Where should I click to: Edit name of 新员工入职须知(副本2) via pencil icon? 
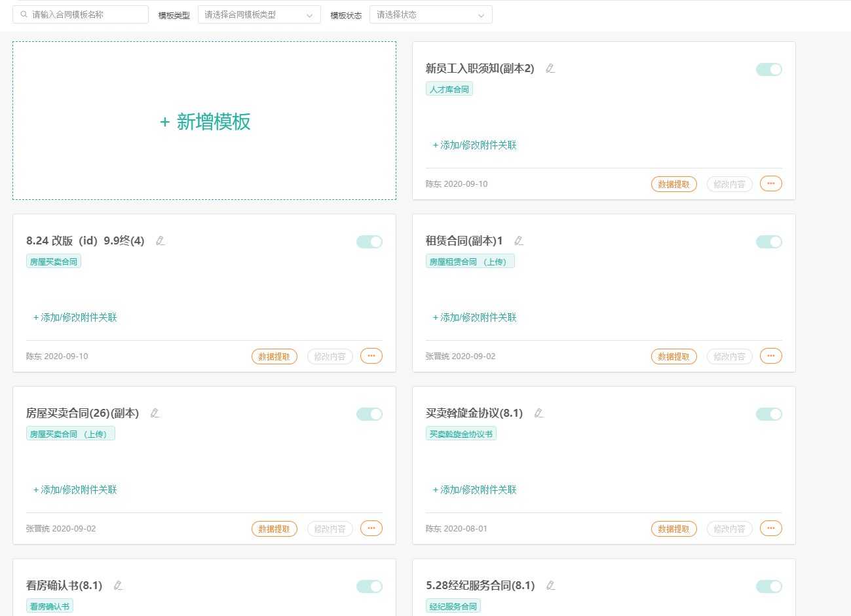[x=550, y=68]
